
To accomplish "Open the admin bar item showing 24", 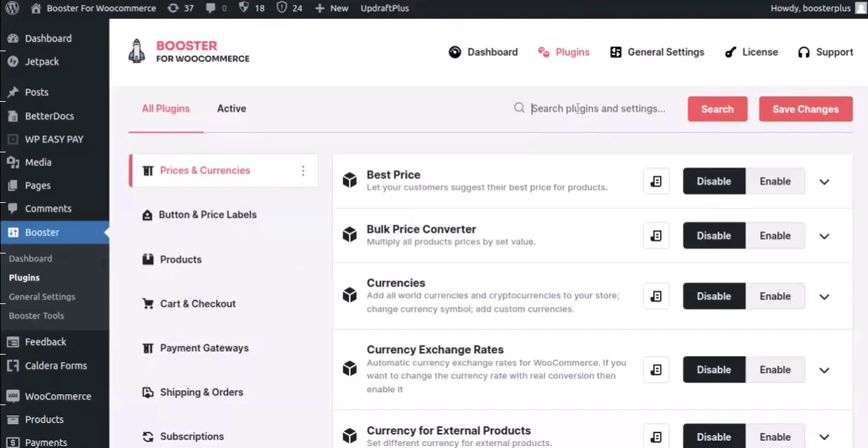I will 289,8.
